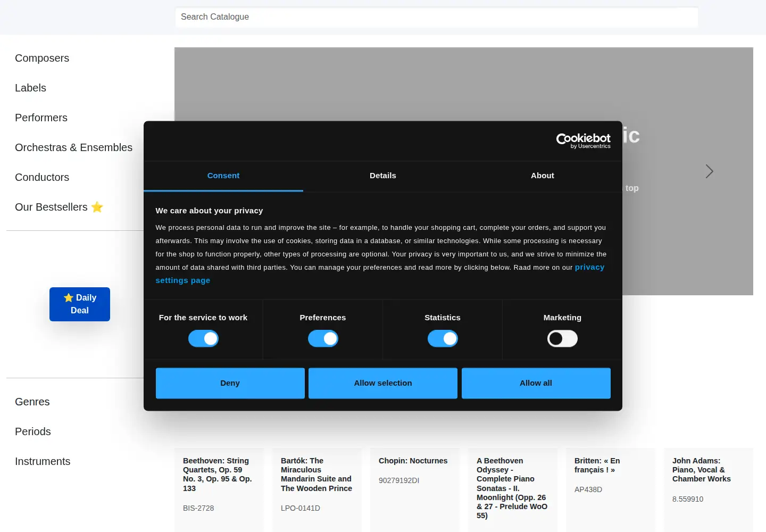Open the Composers menu item
Screen dimensions: 766x532
[x=42, y=58]
